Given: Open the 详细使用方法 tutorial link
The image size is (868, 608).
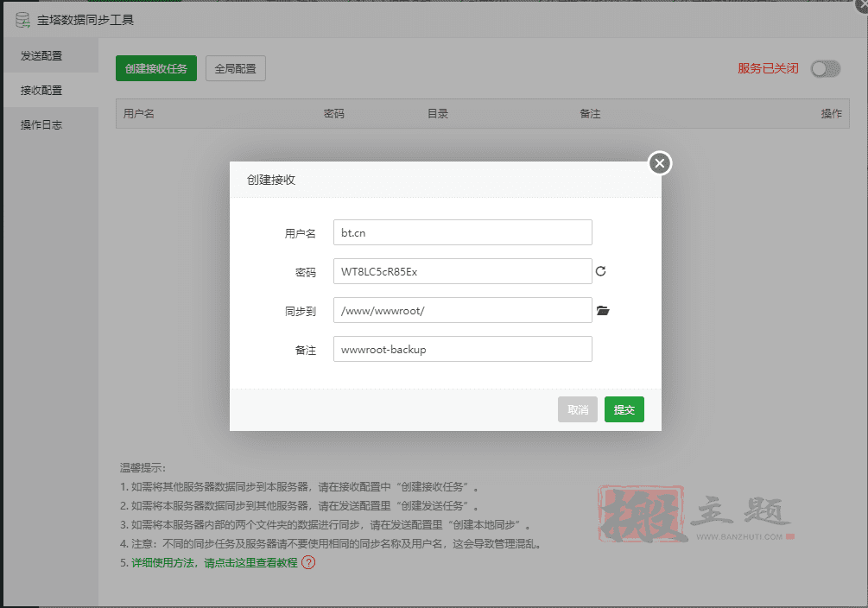Looking at the screenshot, I should coord(214,562).
